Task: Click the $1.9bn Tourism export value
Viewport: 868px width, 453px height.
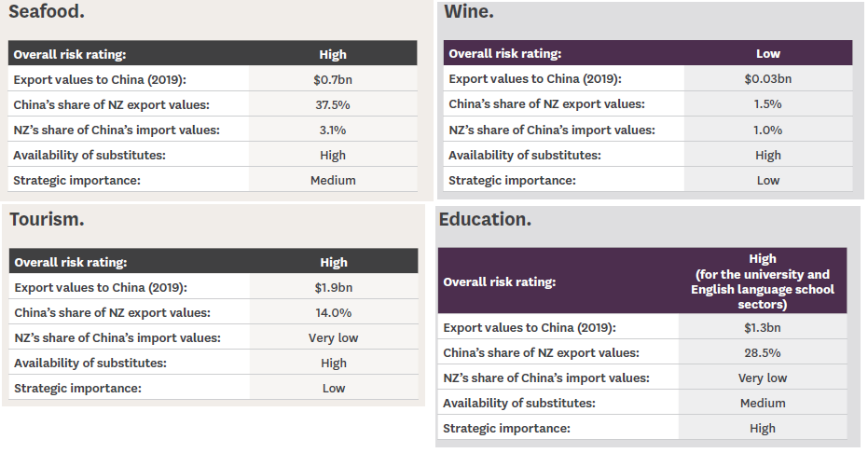Action: [x=333, y=287]
